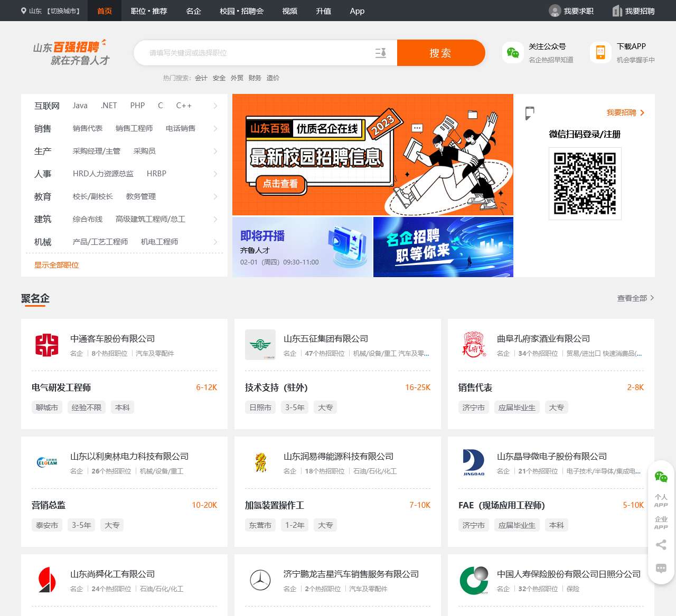
Task: Click the 山东晶导微电子 company logo
Action: coord(473,463)
